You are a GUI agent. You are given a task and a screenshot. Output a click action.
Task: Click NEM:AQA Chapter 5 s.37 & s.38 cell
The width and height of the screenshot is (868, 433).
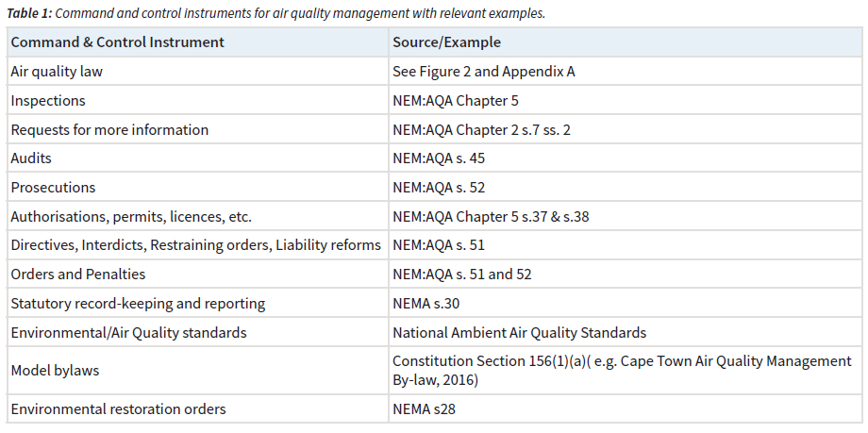[x=490, y=217]
